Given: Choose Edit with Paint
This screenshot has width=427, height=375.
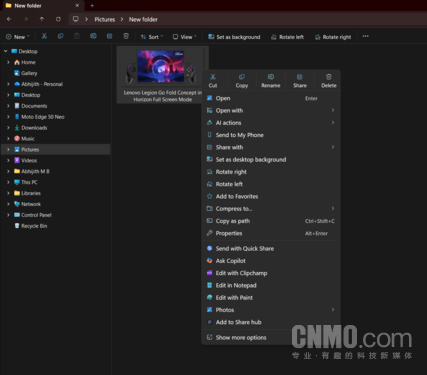Looking at the screenshot, I should [271, 297].
